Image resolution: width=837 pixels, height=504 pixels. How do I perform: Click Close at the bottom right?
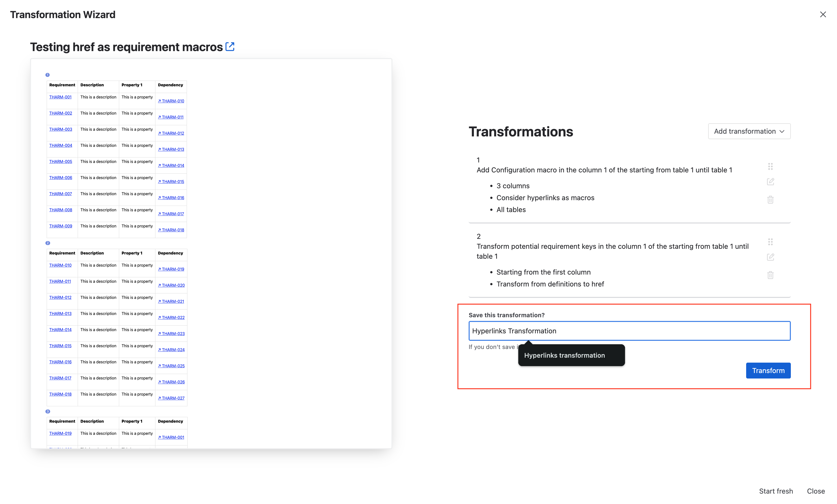[816, 491]
